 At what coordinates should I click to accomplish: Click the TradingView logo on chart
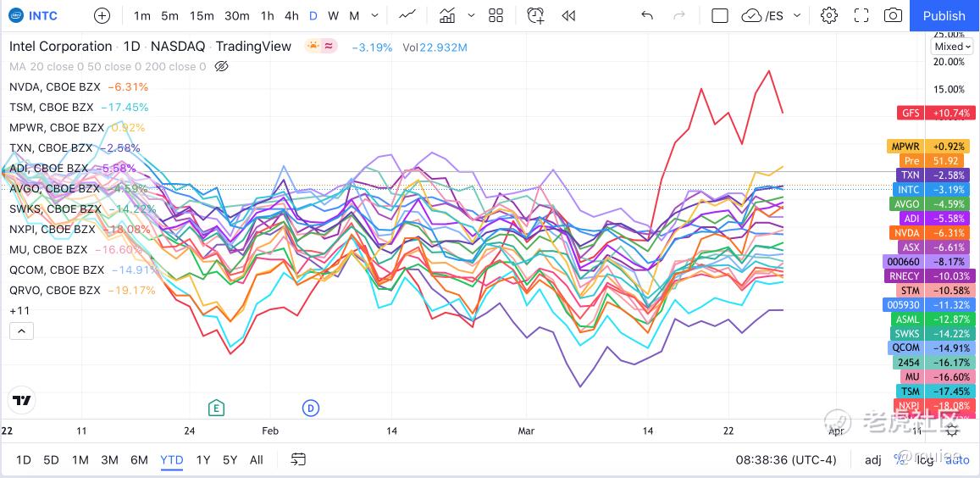point(22,400)
